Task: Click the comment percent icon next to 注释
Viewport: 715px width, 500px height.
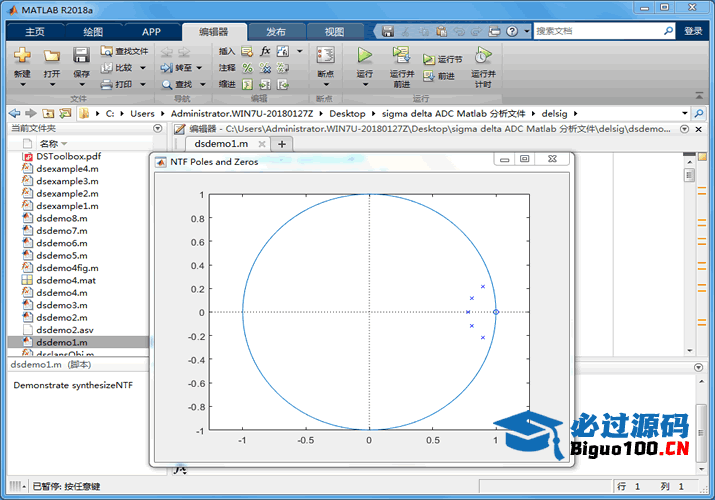Action: [x=247, y=68]
